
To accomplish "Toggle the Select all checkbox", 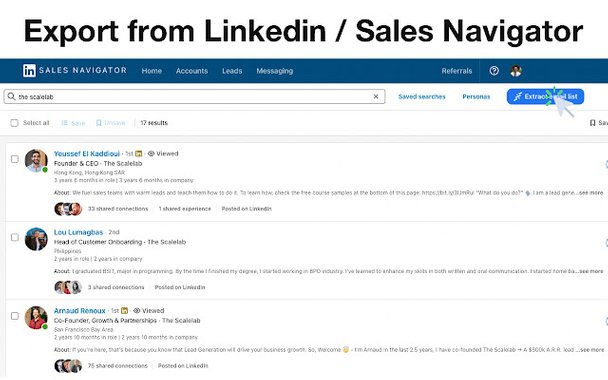I will tap(14, 123).
